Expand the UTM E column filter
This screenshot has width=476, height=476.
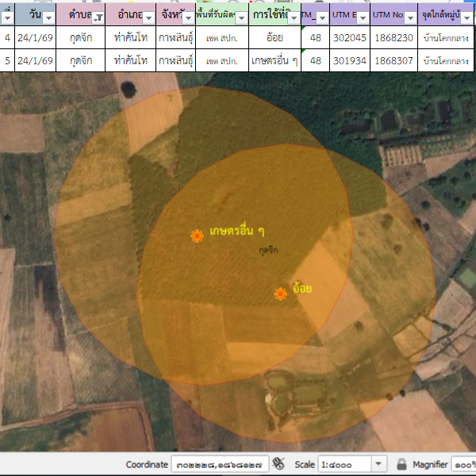(x=361, y=17)
